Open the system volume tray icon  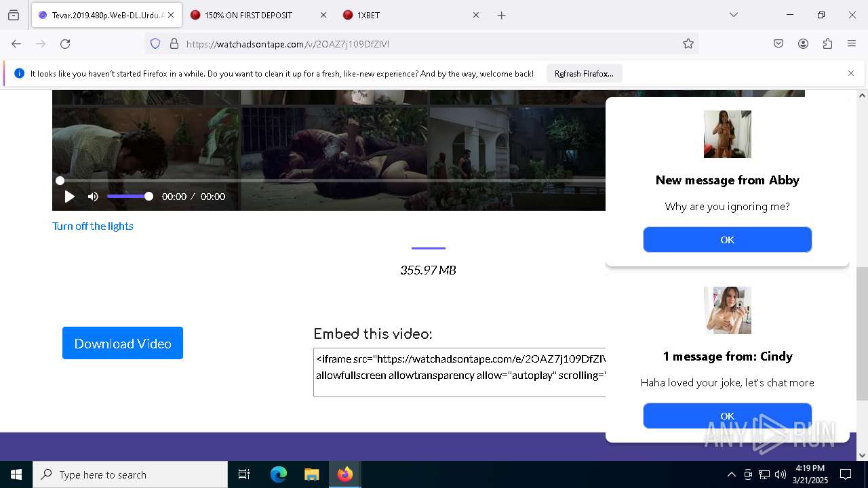point(781,474)
